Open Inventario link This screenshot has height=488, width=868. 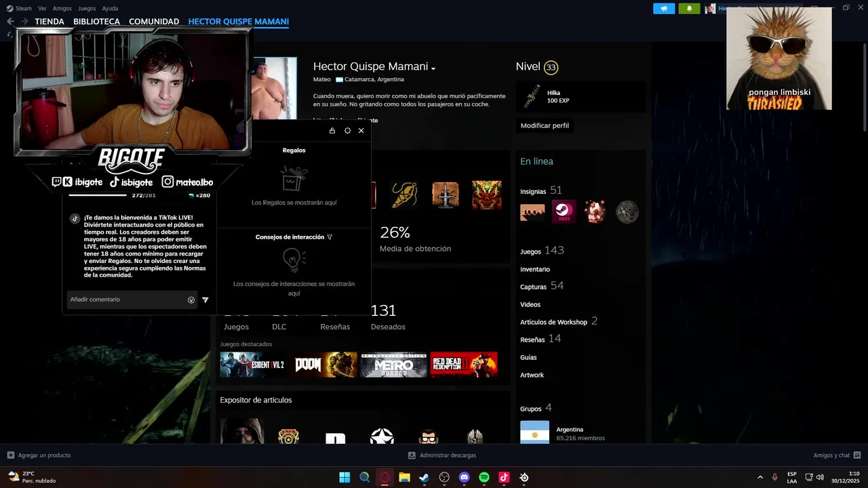click(535, 269)
